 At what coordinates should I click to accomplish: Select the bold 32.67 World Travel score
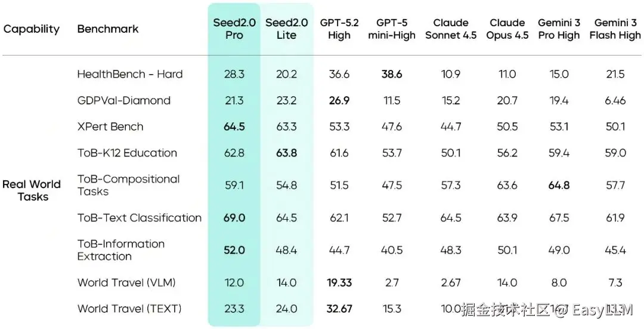click(339, 309)
